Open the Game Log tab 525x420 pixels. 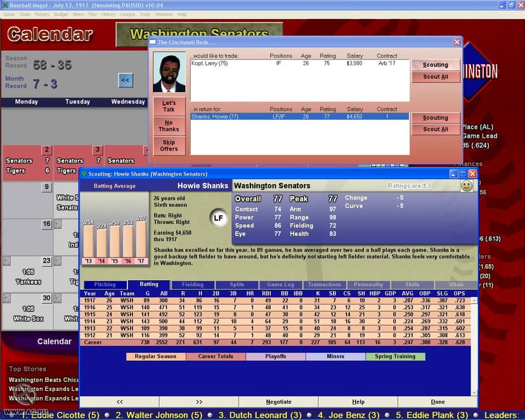[x=281, y=284]
